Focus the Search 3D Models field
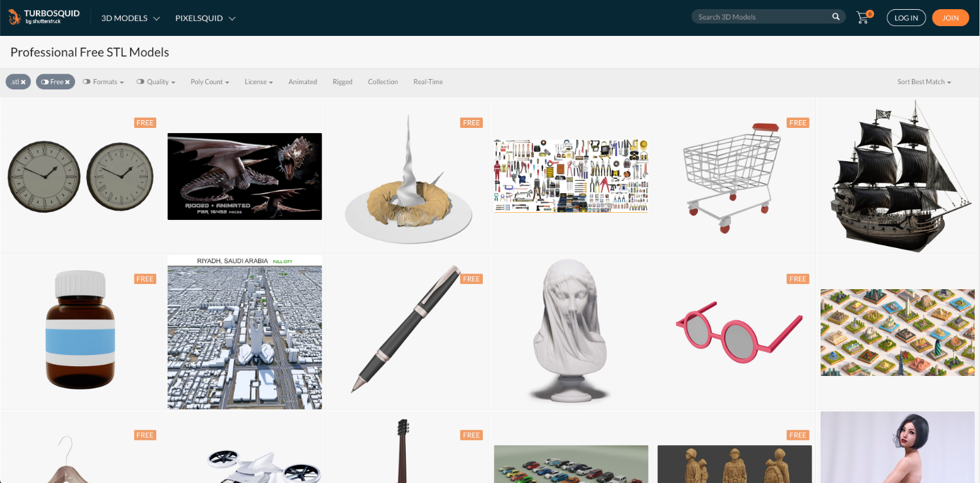 [762, 17]
